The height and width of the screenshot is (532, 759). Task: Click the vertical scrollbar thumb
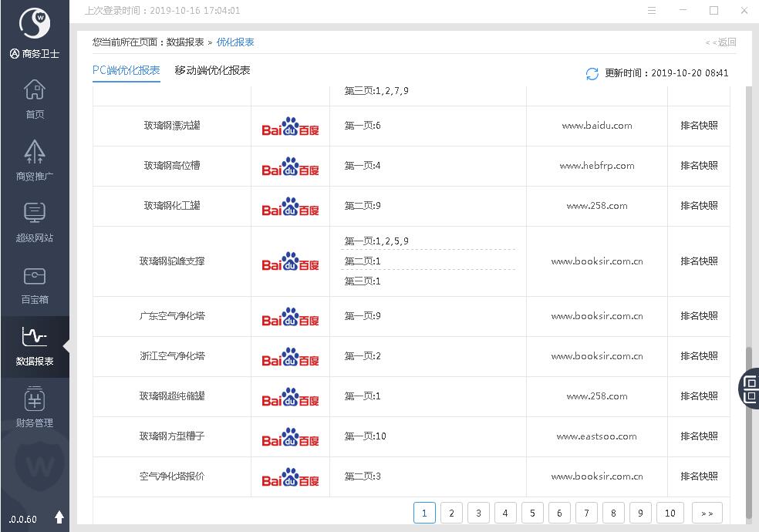tap(748, 432)
